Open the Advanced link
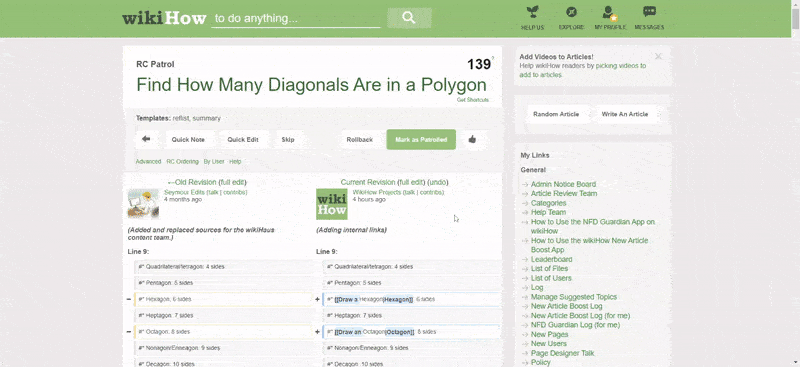The height and width of the screenshot is (367, 800). [148, 161]
